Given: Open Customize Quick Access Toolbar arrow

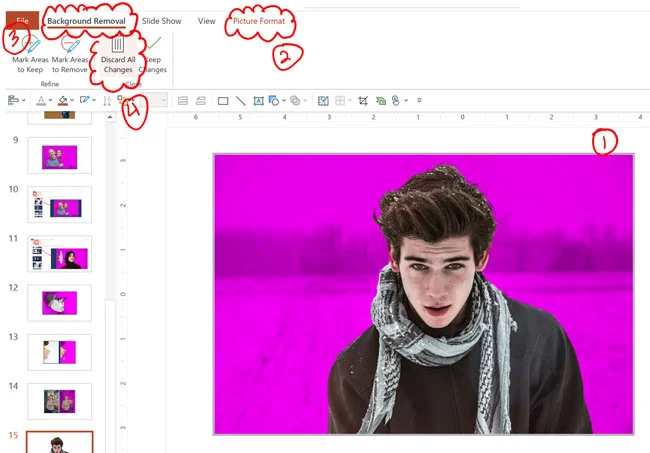Looking at the screenshot, I should 419,100.
